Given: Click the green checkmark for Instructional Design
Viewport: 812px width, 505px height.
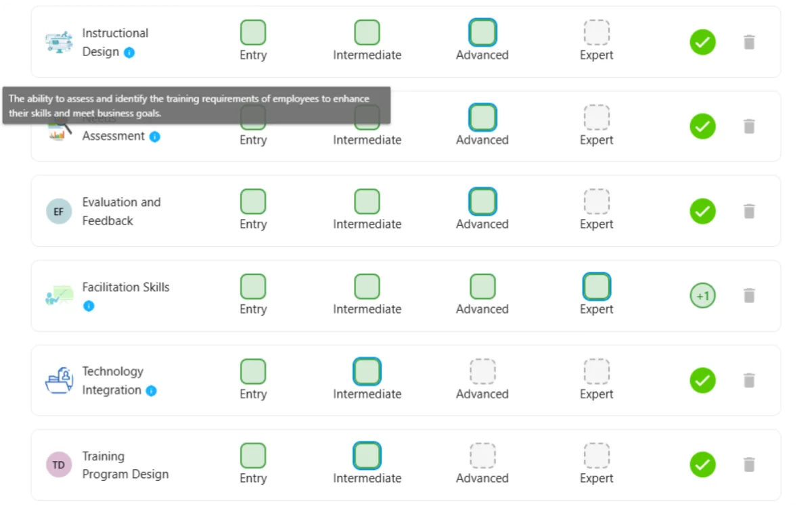Looking at the screenshot, I should (x=703, y=42).
